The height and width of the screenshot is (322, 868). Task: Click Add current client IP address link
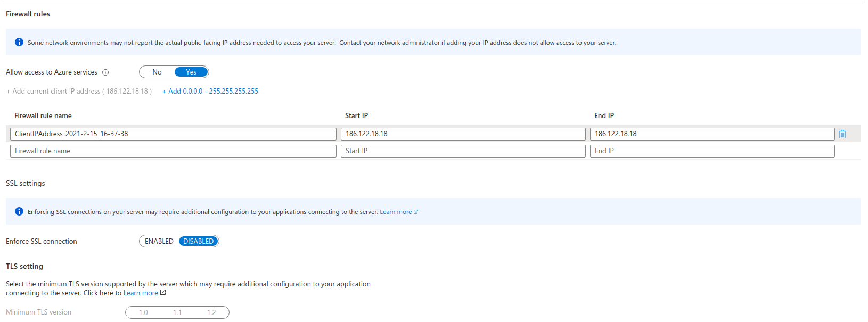[79, 91]
